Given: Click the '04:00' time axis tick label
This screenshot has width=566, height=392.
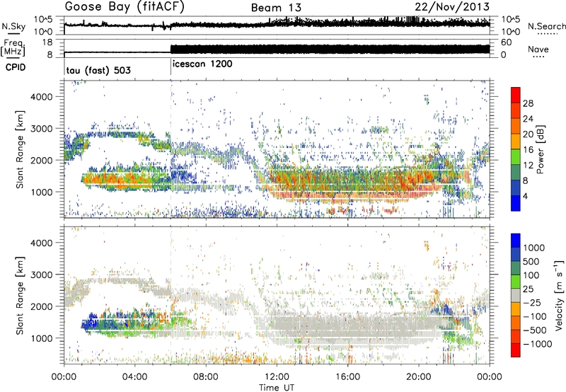Looking at the screenshot, I should 135,377.
